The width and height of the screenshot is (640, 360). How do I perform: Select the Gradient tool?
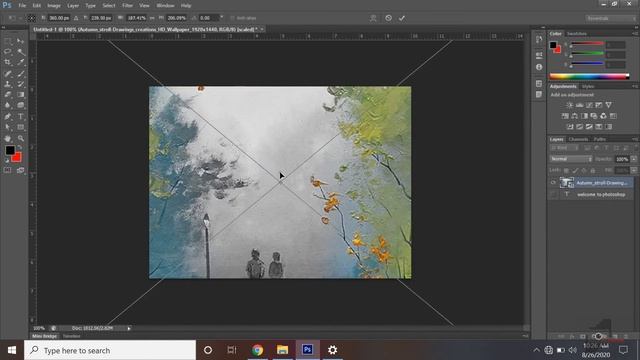coord(20,95)
